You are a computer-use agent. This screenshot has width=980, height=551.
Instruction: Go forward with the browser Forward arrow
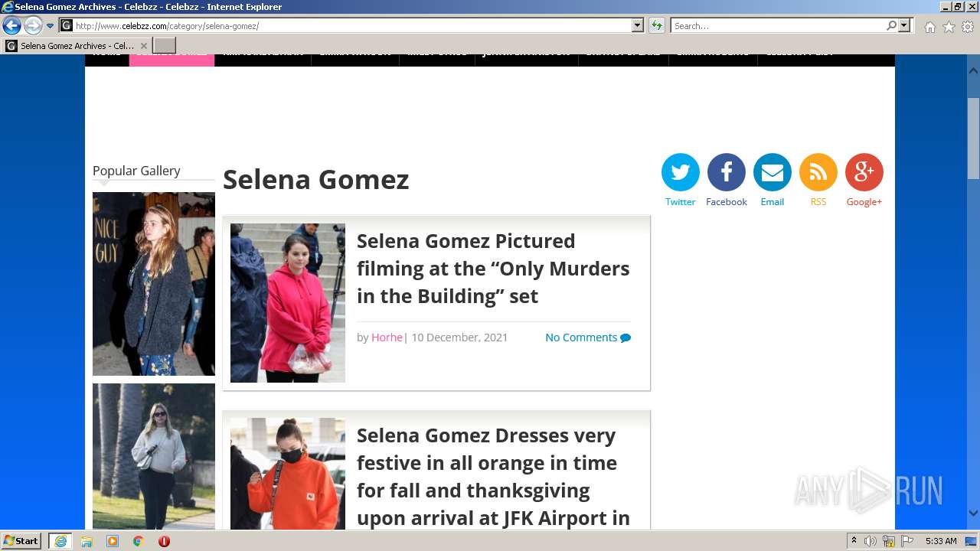click(x=32, y=25)
